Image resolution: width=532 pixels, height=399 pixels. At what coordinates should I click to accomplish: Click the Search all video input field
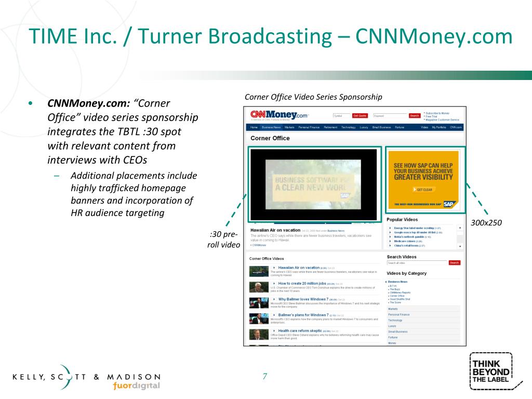pos(417,263)
